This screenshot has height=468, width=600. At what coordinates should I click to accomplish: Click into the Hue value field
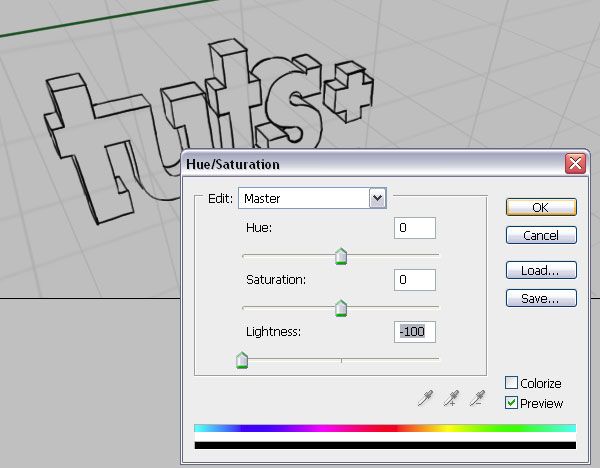pyautogui.click(x=415, y=228)
